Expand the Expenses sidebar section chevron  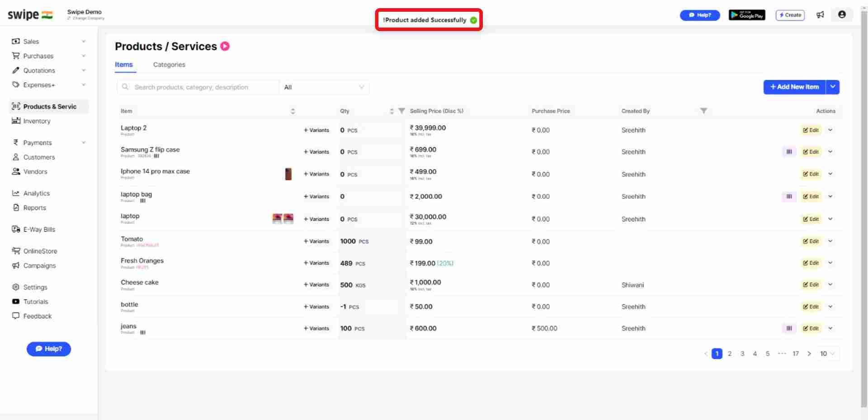point(84,85)
